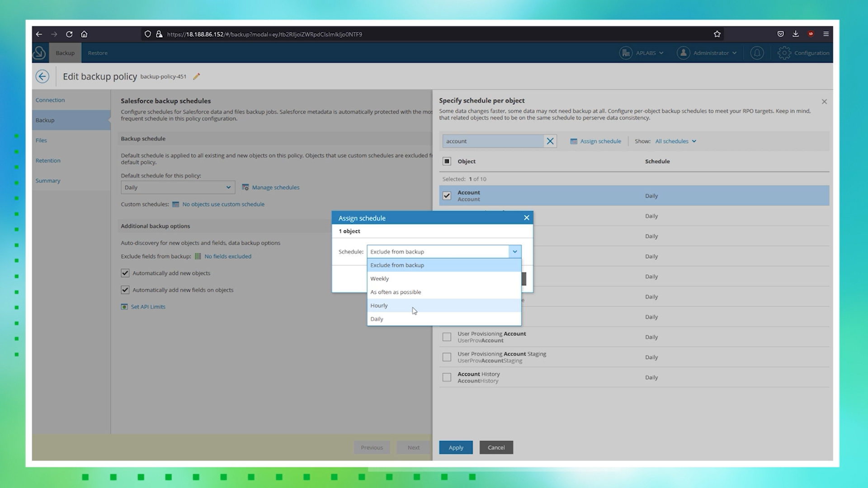Select Exclude from backup option in list
The width and height of the screenshot is (868, 488).
click(x=444, y=265)
